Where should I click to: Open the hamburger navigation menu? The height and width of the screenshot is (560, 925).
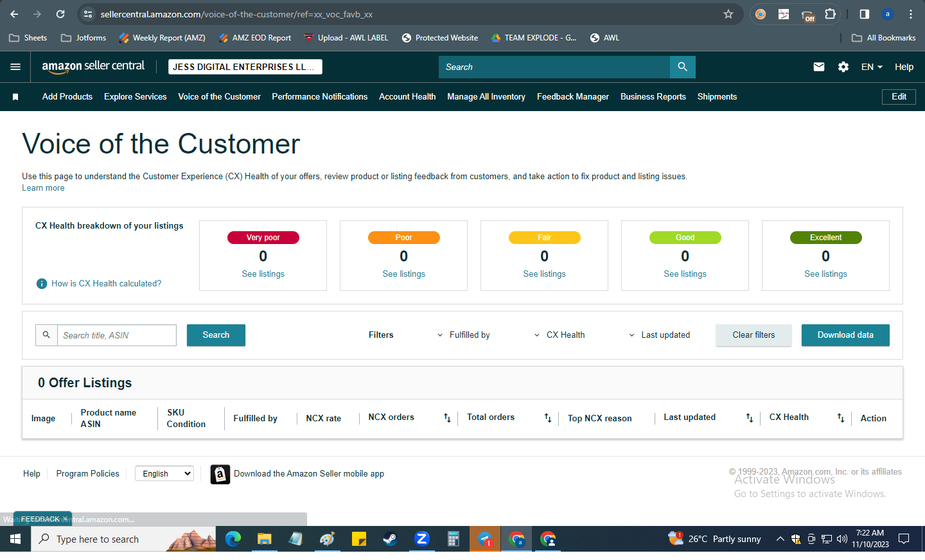point(15,67)
